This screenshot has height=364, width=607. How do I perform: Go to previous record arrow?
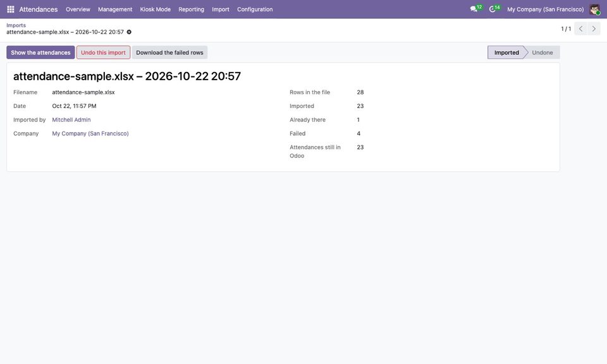click(x=580, y=28)
